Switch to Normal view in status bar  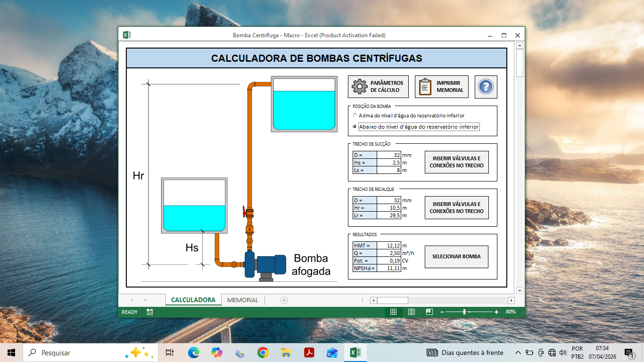click(x=393, y=312)
